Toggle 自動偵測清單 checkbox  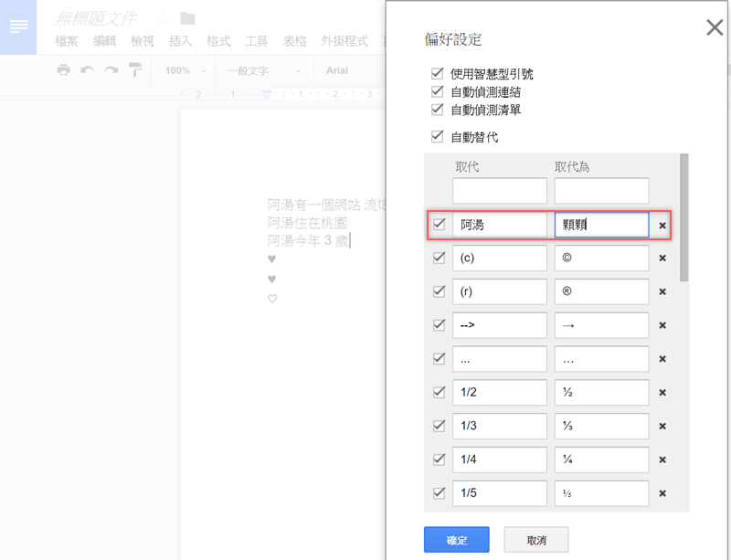[x=438, y=110]
